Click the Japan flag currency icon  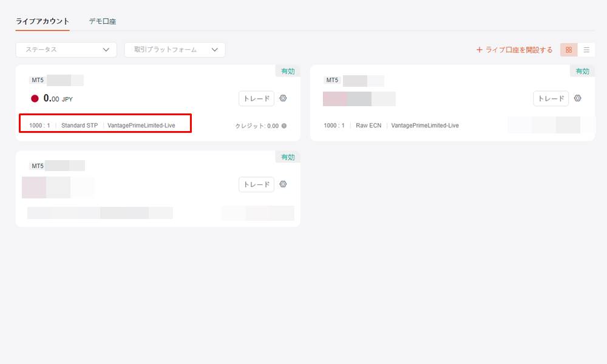(35, 99)
